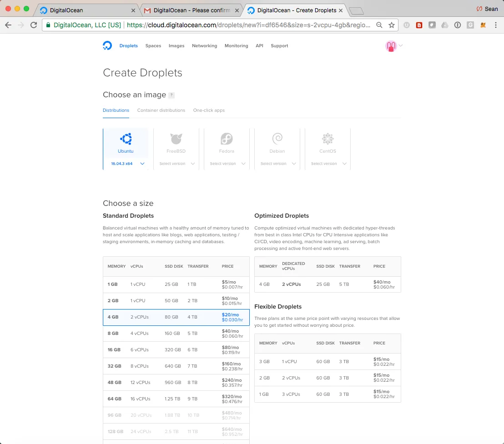
Task: Open the Networking navigation link
Action: click(x=204, y=45)
